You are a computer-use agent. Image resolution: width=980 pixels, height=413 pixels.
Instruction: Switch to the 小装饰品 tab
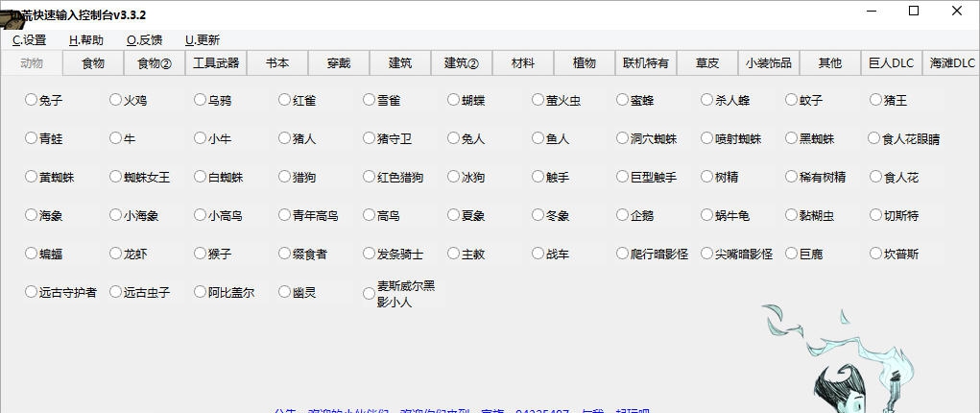point(769,63)
